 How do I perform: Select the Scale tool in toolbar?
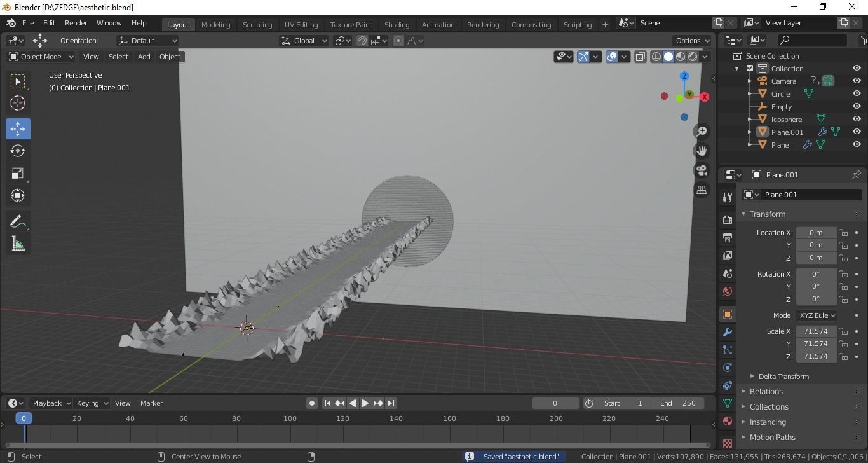(x=18, y=174)
